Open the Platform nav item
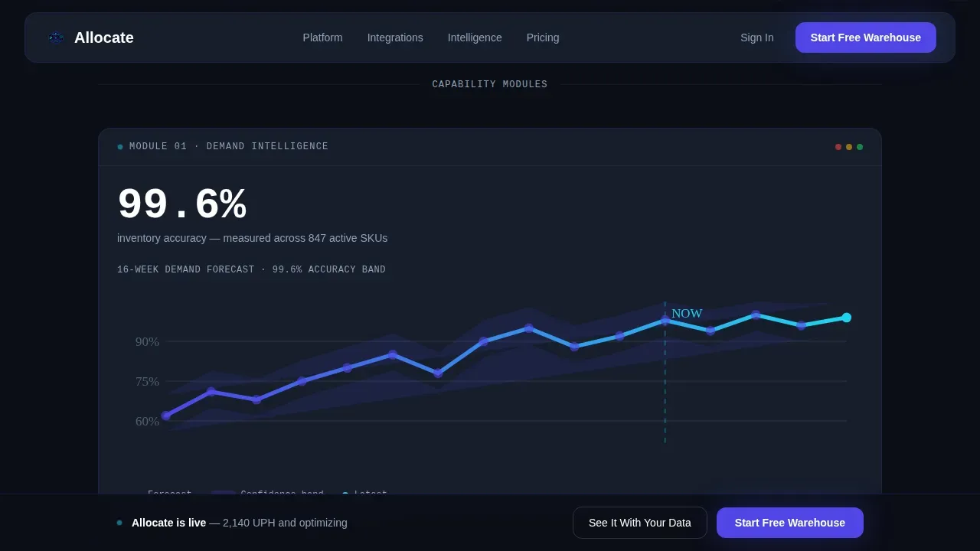The image size is (980, 551). click(322, 37)
